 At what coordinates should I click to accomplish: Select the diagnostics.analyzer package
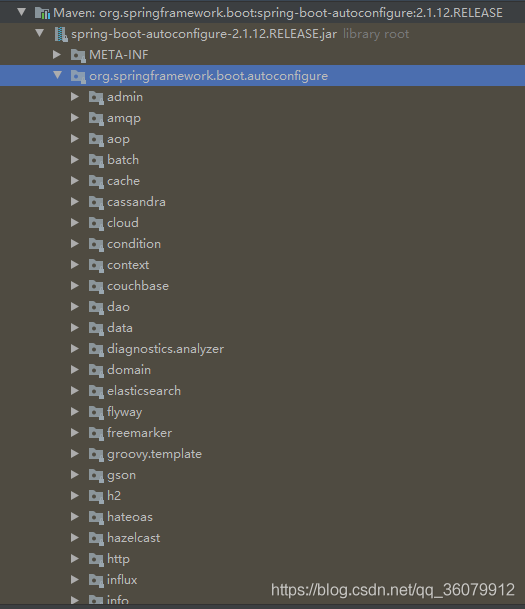[x=165, y=349]
